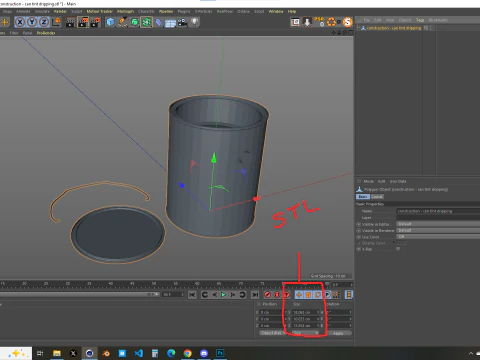This screenshot has width=480, height=360.
Task: Click the Apply button in Coordinates
Action: point(338,333)
